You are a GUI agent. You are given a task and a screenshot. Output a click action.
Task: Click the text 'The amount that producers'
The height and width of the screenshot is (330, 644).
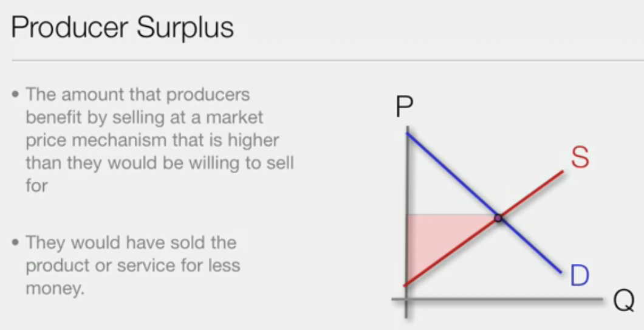coord(137,95)
